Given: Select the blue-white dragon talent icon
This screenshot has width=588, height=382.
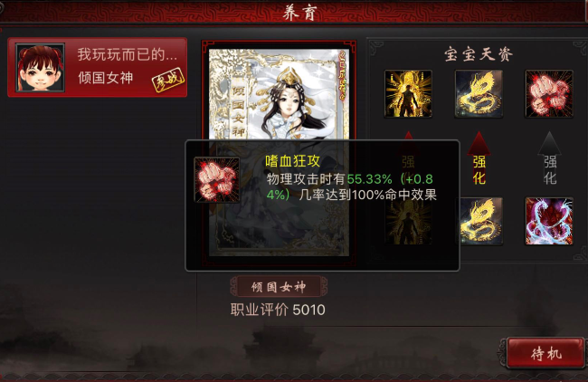Looking at the screenshot, I should pyautogui.click(x=549, y=222).
